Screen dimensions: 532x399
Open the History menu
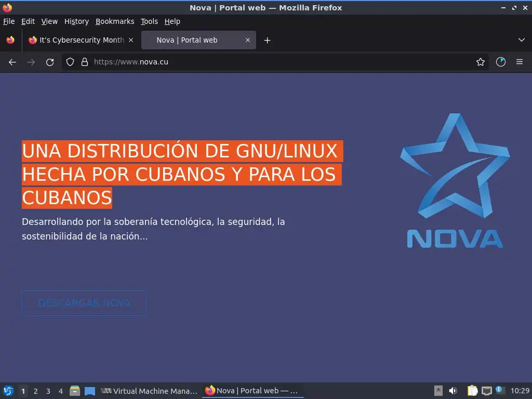click(x=77, y=21)
